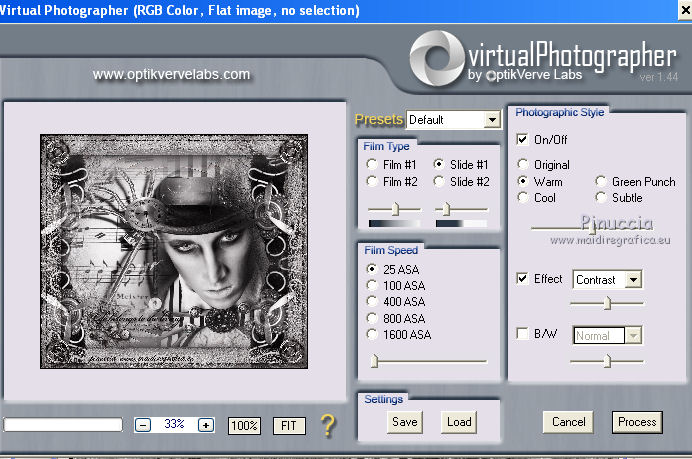Click the preview image thumbnail
This screenshot has height=459, width=692.
174,252
